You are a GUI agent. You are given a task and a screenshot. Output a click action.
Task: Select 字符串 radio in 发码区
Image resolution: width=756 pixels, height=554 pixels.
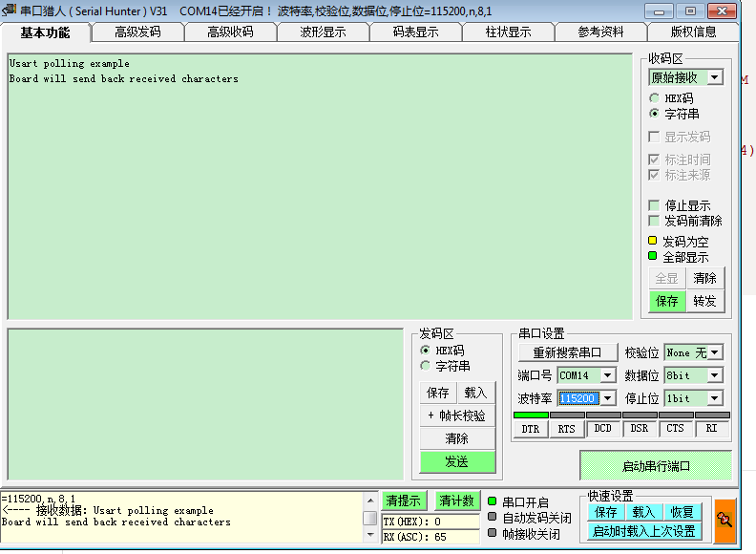click(425, 366)
